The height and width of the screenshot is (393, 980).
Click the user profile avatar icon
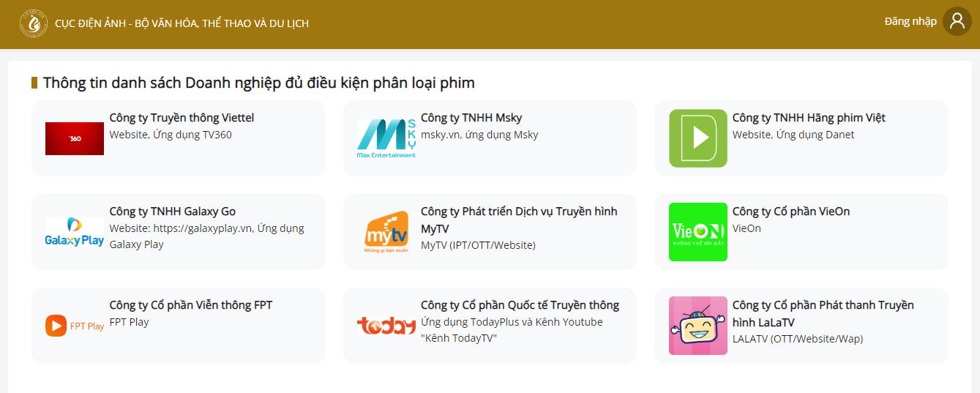click(x=957, y=21)
